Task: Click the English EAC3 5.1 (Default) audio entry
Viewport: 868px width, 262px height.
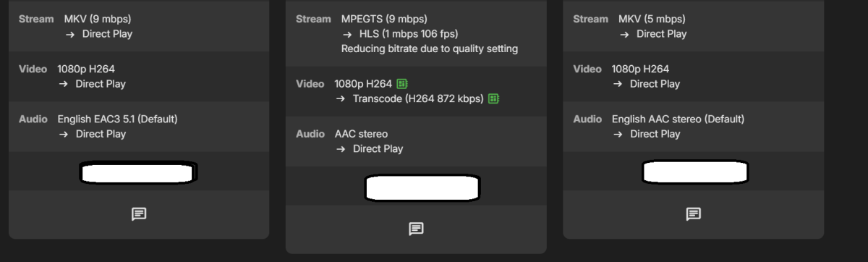Action: click(117, 119)
